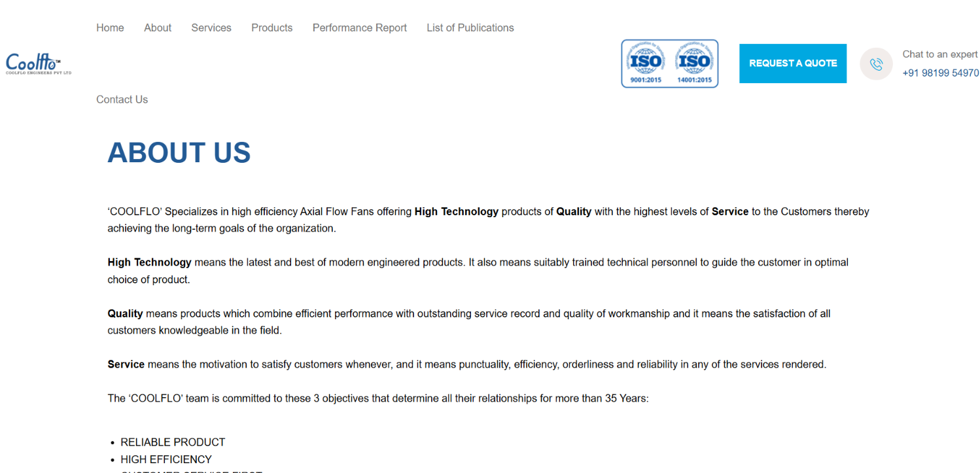The width and height of the screenshot is (980, 473).
Task: Click the bold 'High Technology' paragraph start
Action: tap(150, 262)
